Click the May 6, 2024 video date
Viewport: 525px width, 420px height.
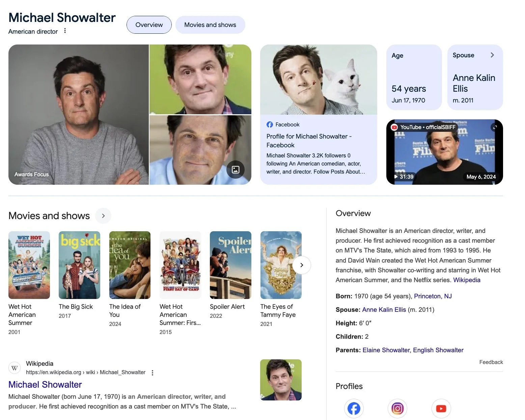point(481,177)
